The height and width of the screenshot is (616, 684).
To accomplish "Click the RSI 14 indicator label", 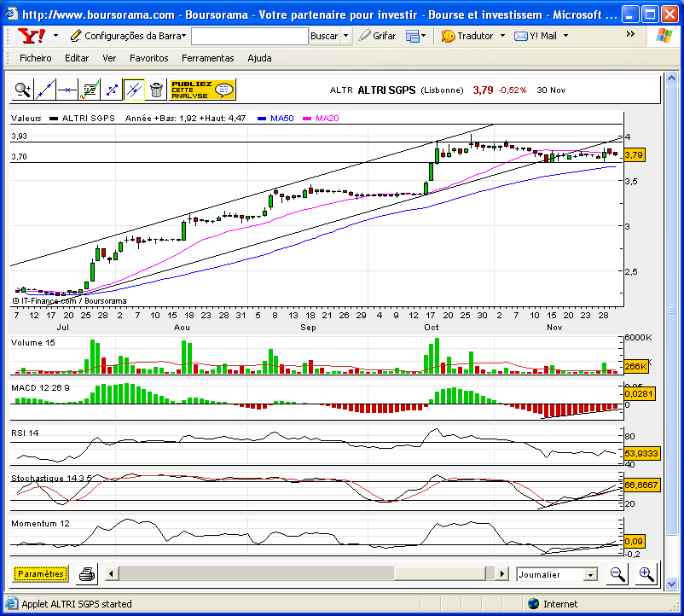I will click(25, 433).
